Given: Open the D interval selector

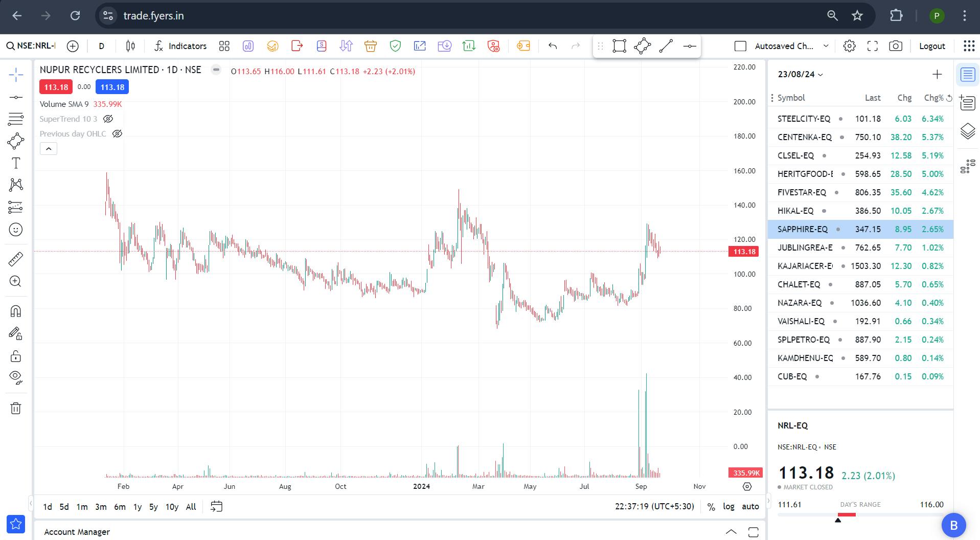Looking at the screenshot, I should [x=102, y=46].
